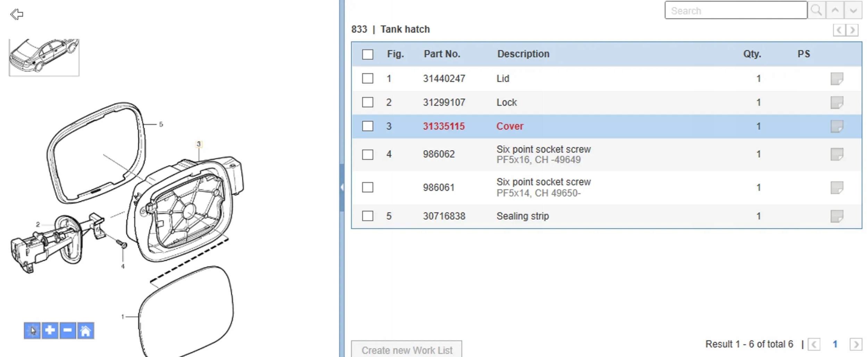Reset diagram view with home icon
Image resolution: width=868 pixels, height=357 pixels.
pos(85,330)
